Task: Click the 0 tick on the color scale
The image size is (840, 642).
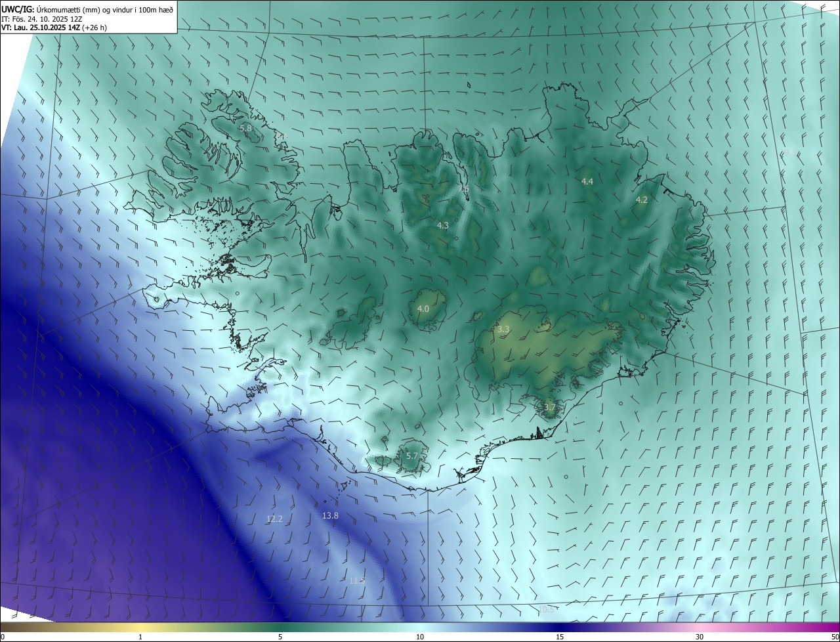Action: [3, 637]
